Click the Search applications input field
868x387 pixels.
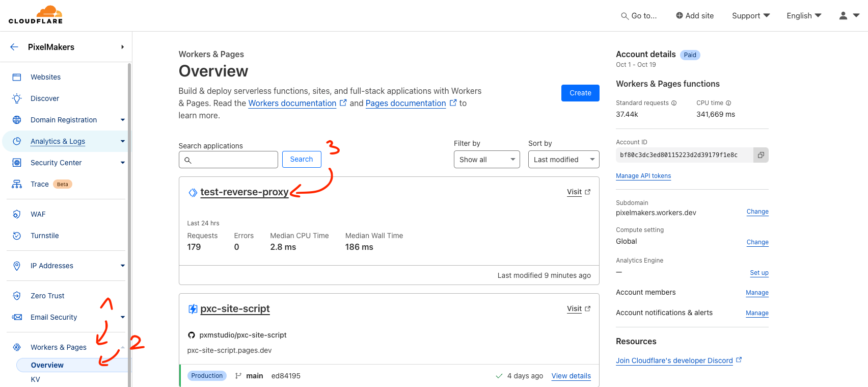228,160
